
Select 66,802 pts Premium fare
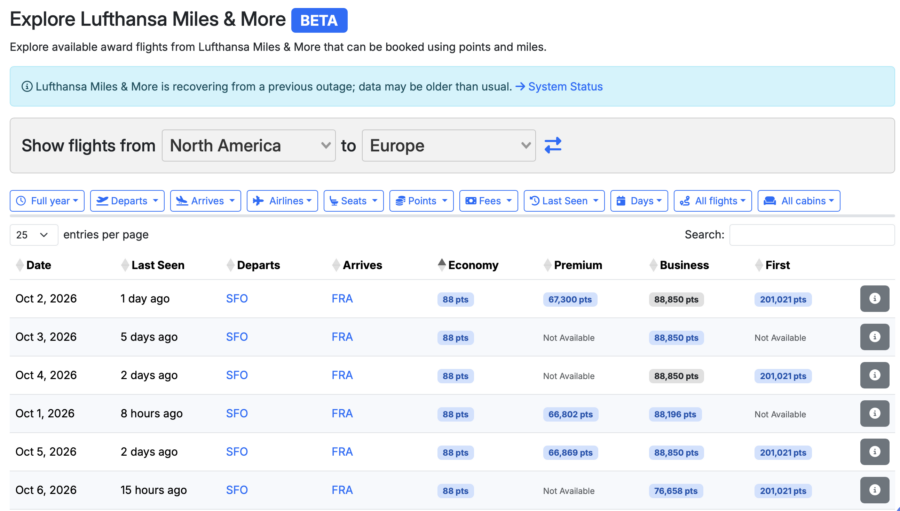pos(571,414)
